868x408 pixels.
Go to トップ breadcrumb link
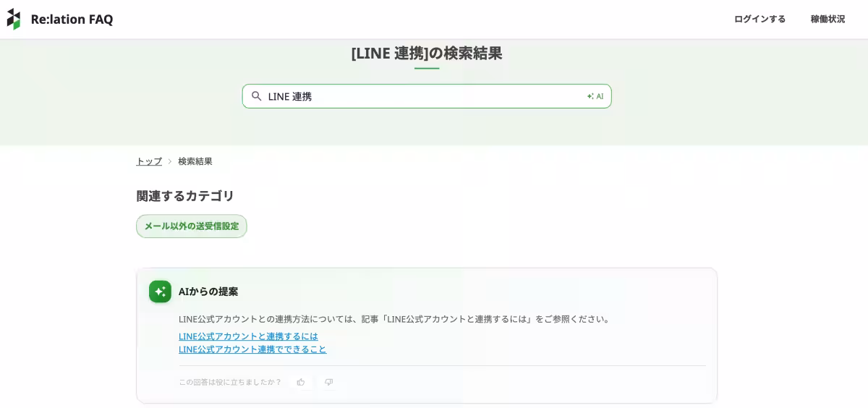(149, 161)
